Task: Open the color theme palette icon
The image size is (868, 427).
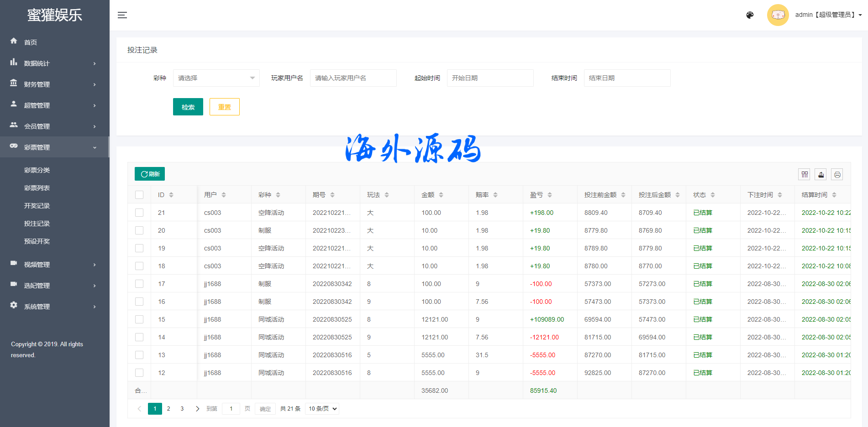Action: tap(750, 15)
